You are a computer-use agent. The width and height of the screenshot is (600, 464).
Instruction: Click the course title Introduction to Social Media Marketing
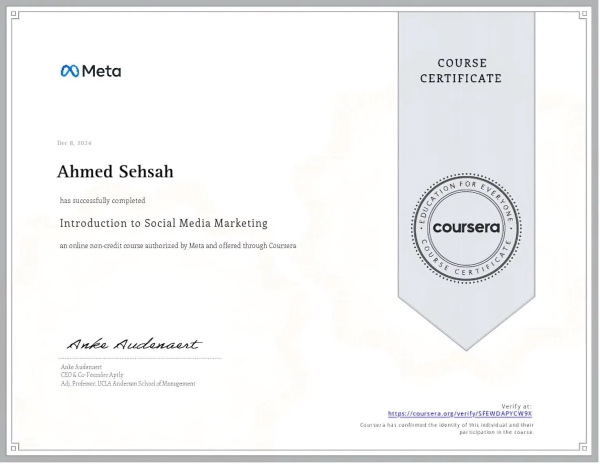[164, 223]
